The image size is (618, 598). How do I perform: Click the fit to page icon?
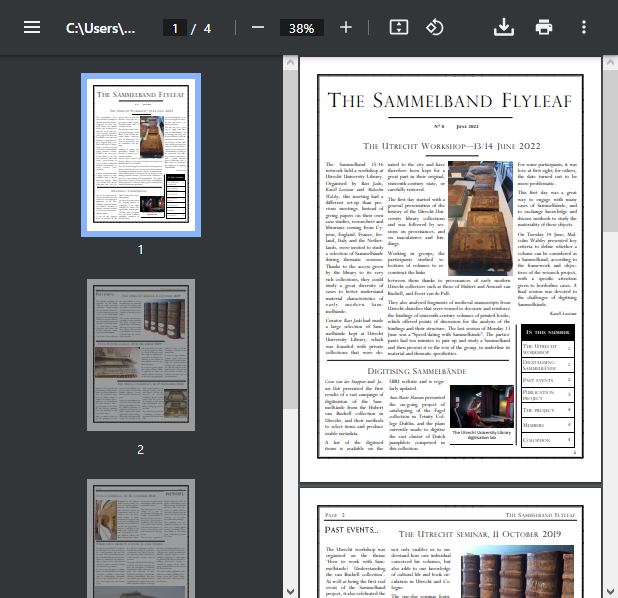(x=399, y=28)
